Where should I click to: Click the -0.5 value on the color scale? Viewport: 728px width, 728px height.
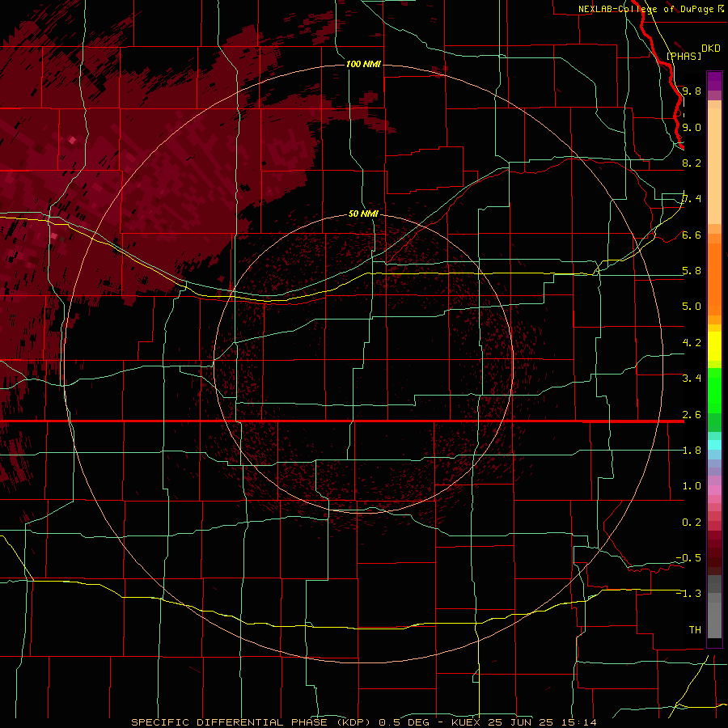pyautogui.click(x=688, y=558)
